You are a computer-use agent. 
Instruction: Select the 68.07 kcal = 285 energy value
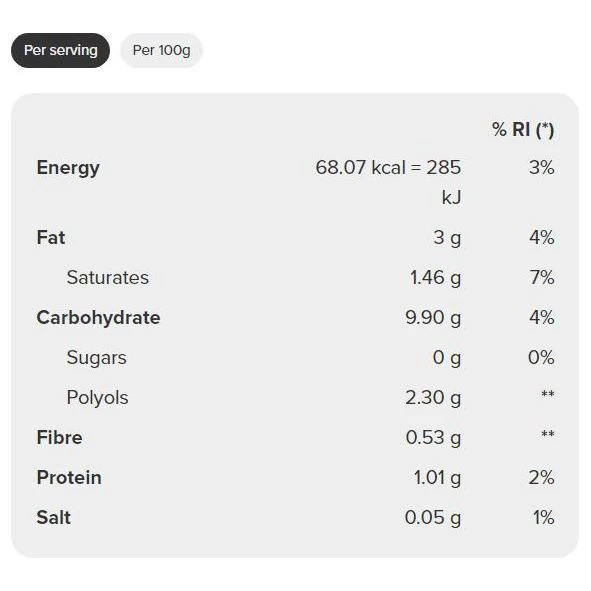[388, 167]
